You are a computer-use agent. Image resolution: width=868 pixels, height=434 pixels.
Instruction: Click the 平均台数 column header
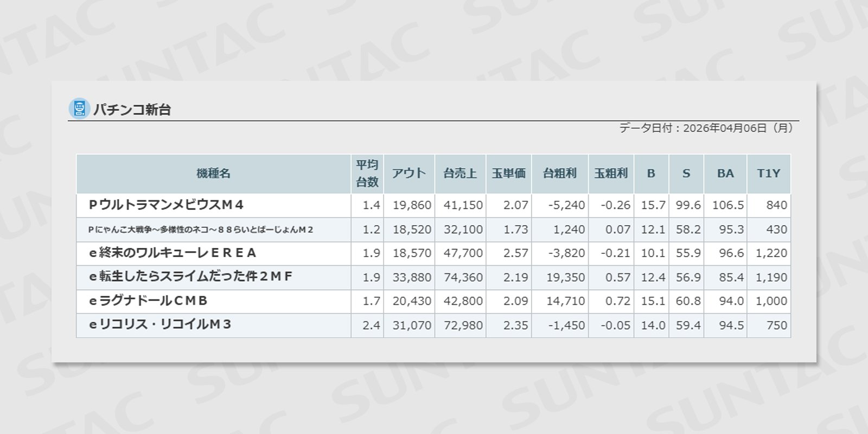click(x=367, y=174)
